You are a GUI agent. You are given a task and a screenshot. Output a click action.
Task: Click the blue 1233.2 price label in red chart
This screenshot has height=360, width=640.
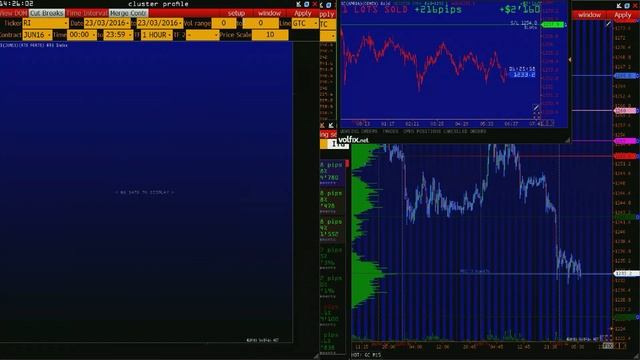tap(524, 75)
